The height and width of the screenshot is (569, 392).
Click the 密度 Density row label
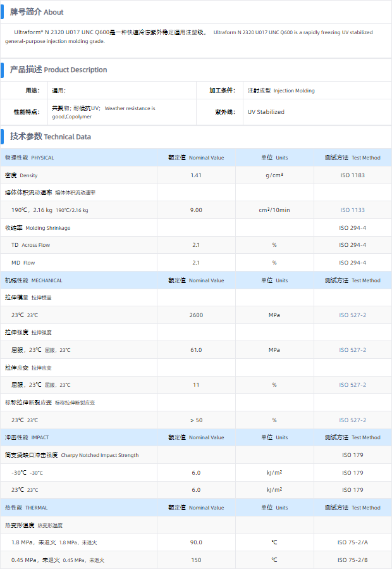click(x=21, y=175)
